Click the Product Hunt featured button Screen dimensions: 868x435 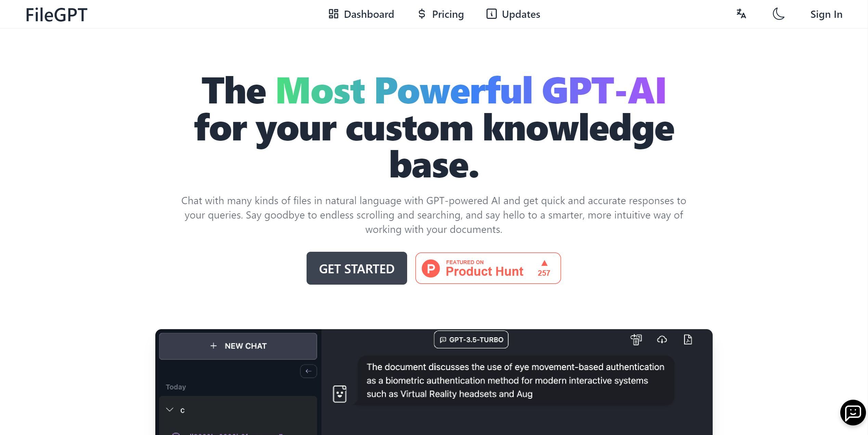click(488, 268)
